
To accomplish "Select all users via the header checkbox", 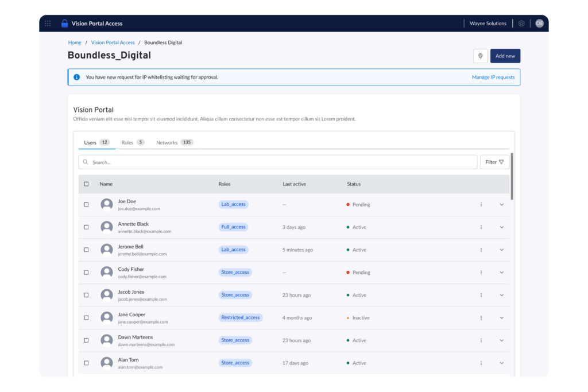I will (x=86, y=184).
